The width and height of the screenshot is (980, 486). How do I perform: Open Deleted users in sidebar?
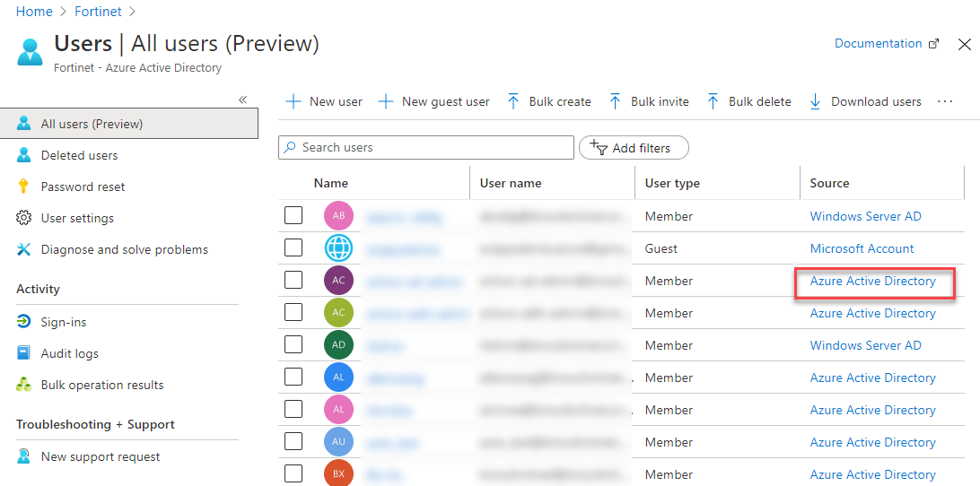pyautogui.click(x=79, y=155)
